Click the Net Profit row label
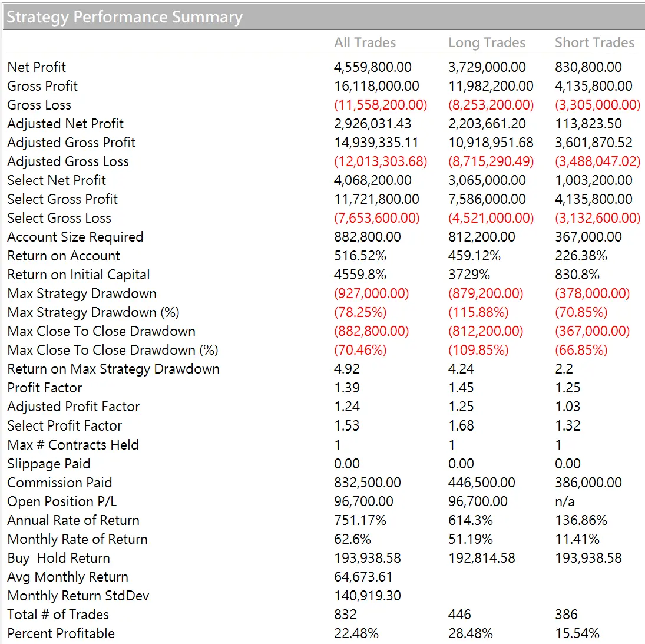 pyautogui.click(x=37, y=67)
